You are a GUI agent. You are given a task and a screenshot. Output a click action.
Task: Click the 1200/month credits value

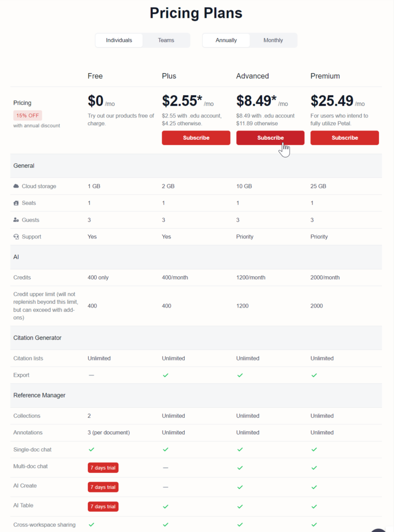click(x=251, y=277)
